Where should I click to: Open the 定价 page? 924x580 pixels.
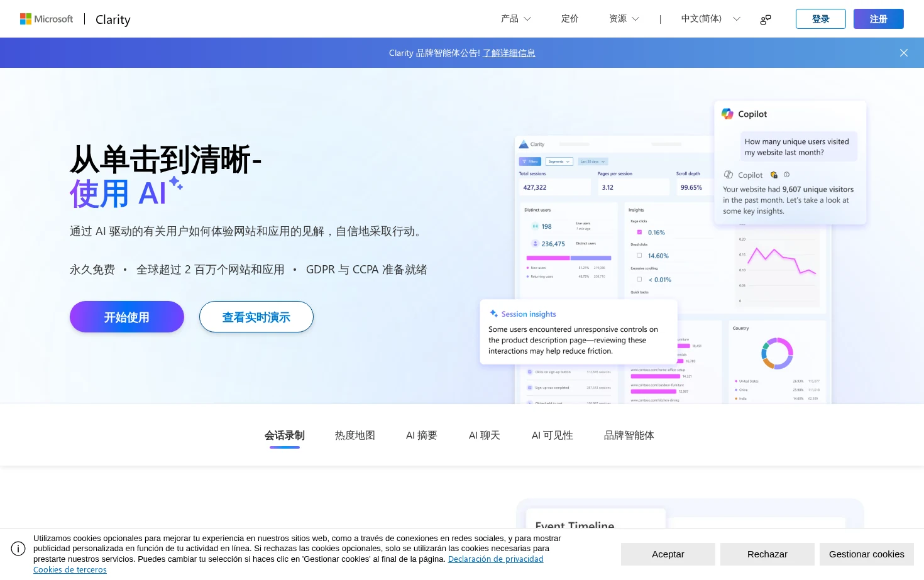570,19
